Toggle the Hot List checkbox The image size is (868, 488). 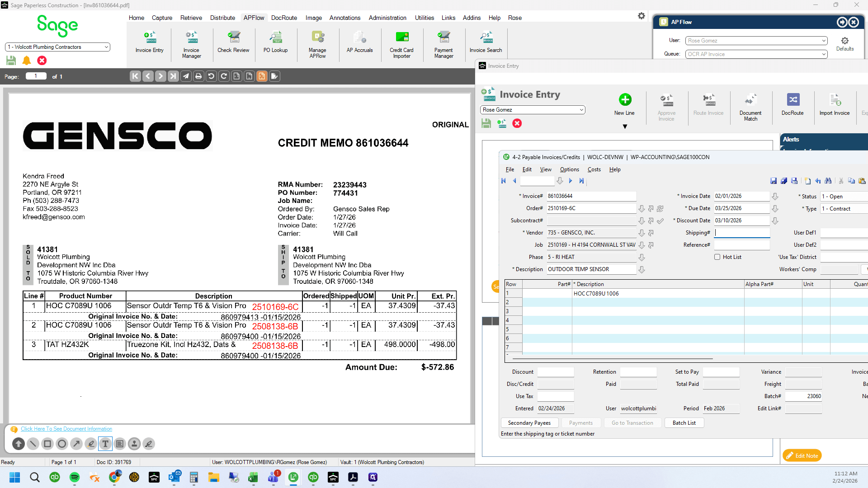pyautogui.click(x=717, y=257)
